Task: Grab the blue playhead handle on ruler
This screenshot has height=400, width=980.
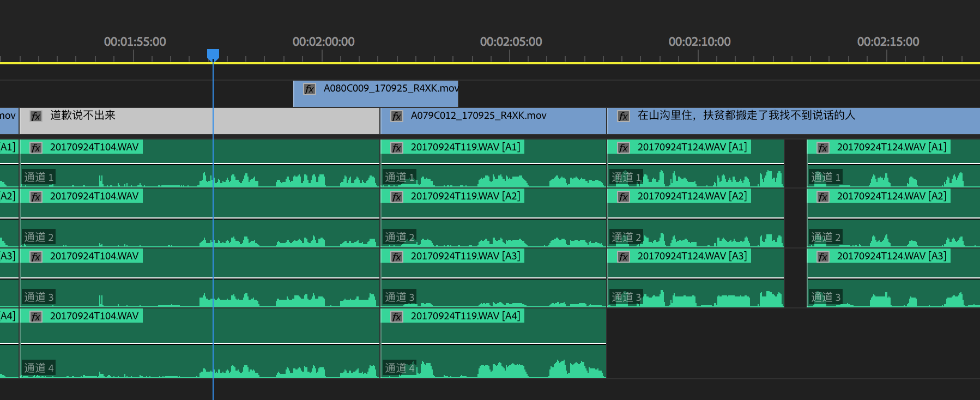Action: coord(213,54)
